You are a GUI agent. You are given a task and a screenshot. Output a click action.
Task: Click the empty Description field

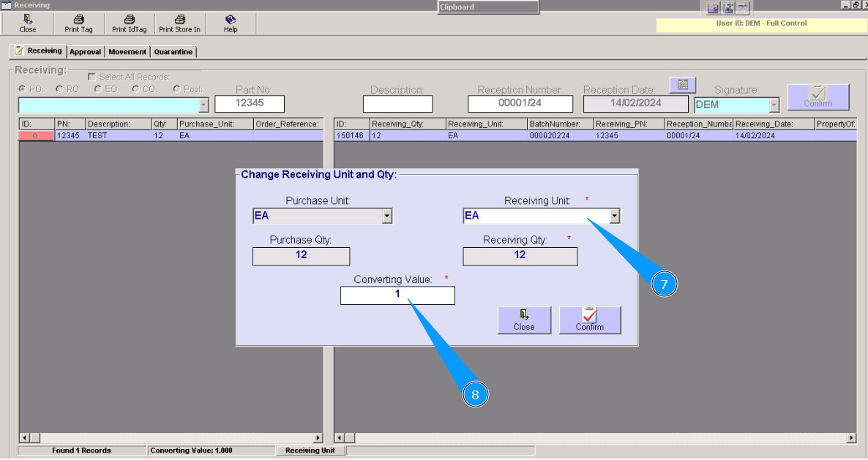pos(397,103)
